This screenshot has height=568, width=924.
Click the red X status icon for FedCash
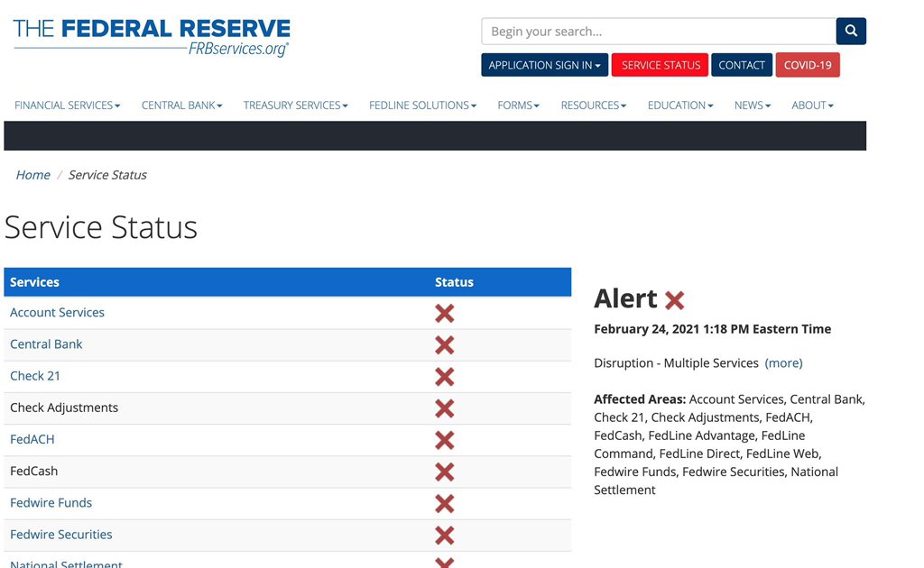click(x=444, y=472)
